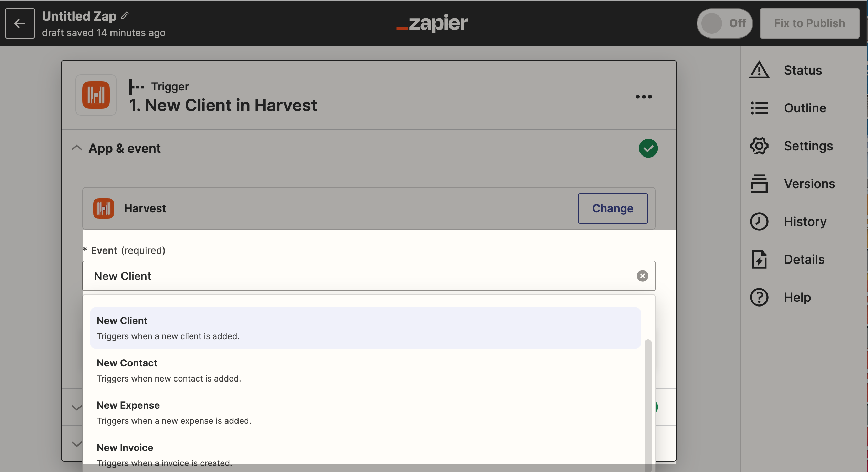Viewport: 868px width, 472px height.
Task: Open History clock icon
Action: [x=759, y=222]
